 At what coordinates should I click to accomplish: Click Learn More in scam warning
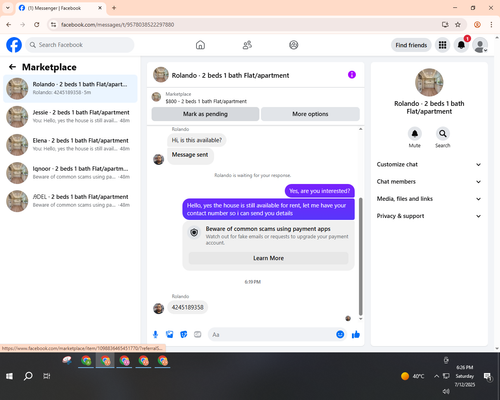coord(269,258)
